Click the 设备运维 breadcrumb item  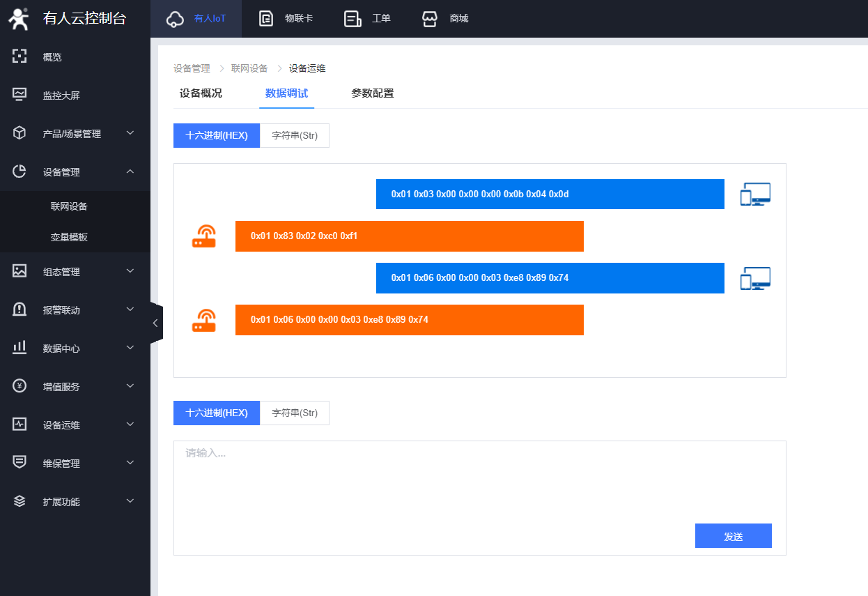pyautogui.click(x=307, y=68)
